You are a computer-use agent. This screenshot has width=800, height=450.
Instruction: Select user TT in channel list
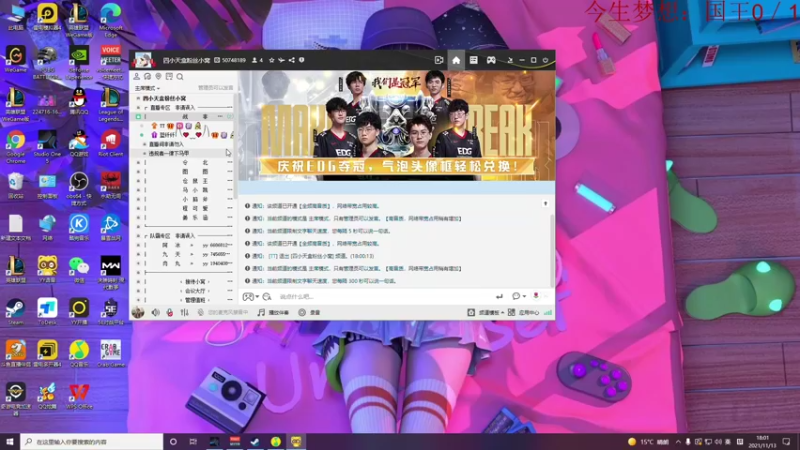(x=162, y=126)
